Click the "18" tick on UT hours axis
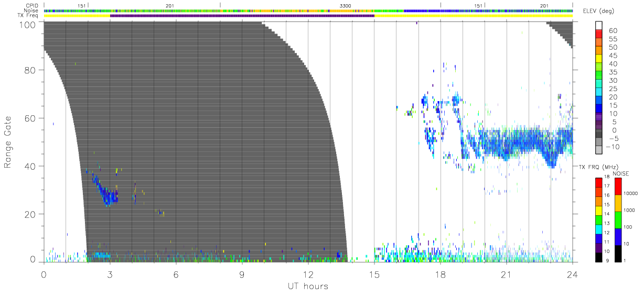Viewport: 644px width, 297px height. (x=441, y=275)
